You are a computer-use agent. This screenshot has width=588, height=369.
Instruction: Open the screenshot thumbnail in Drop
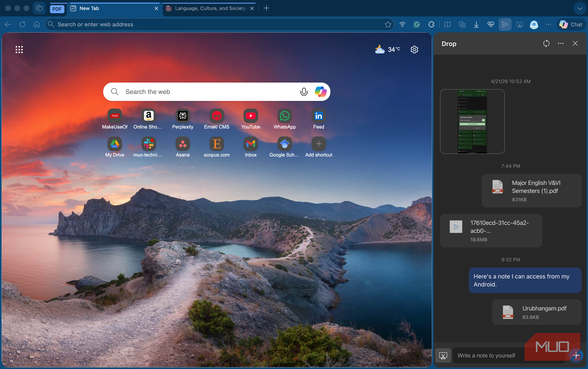tap(472, 121)
